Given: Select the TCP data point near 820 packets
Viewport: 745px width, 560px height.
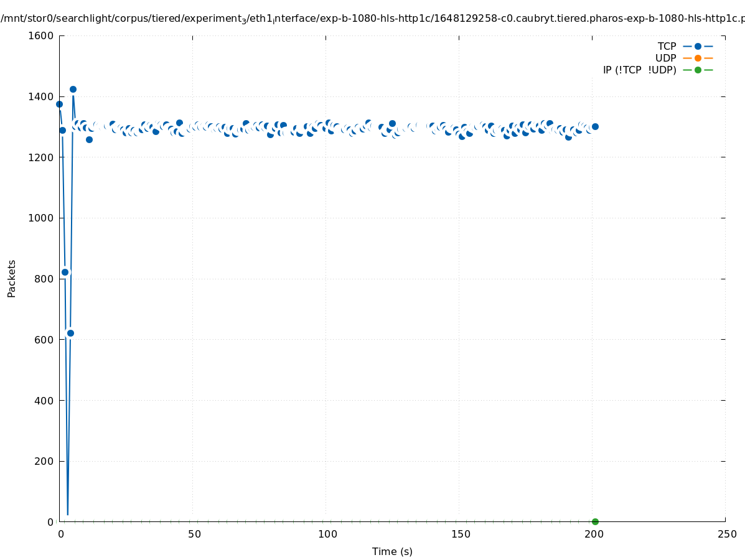Looking at the screenshot, I should click(65, 272).
